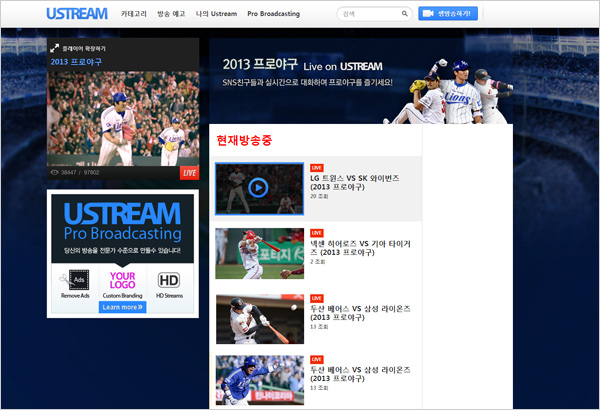
Task: Open LG 트윈스 VS SK 와이번즈 title
Action: pyautogui.click(x=354, y=183)
